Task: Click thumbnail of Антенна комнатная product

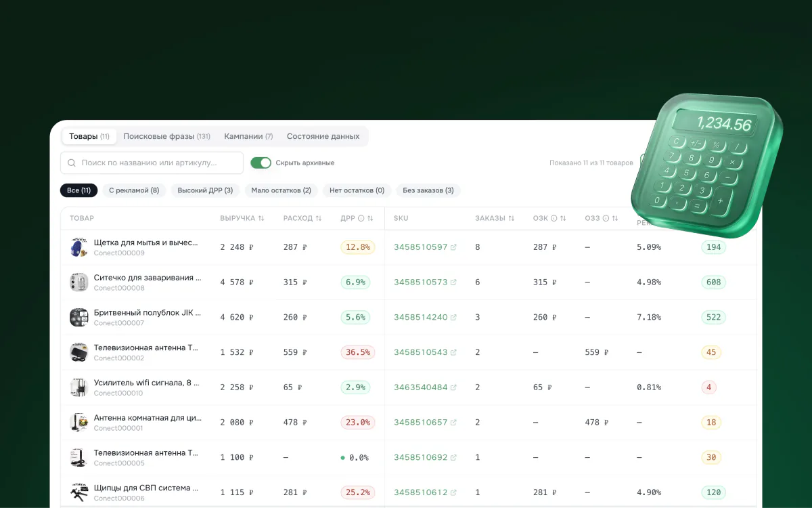Action: tap(79, 423)
